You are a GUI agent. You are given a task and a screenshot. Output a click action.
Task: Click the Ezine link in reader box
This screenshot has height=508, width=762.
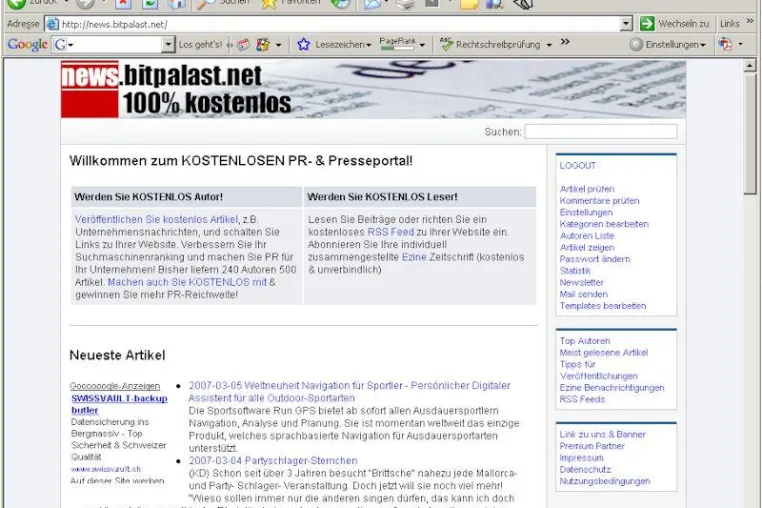pyautogui.click(x=414, y=257)
